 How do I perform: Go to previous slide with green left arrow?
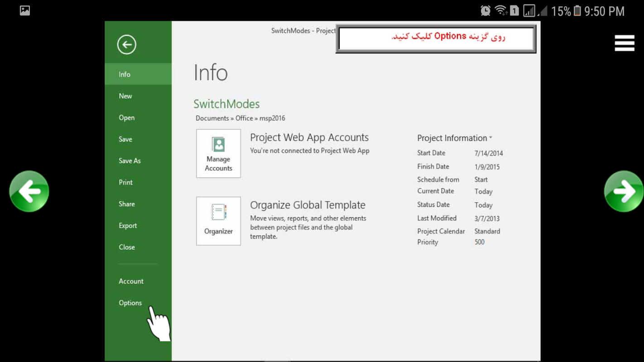pyautogui.click(x=29, y=191)
